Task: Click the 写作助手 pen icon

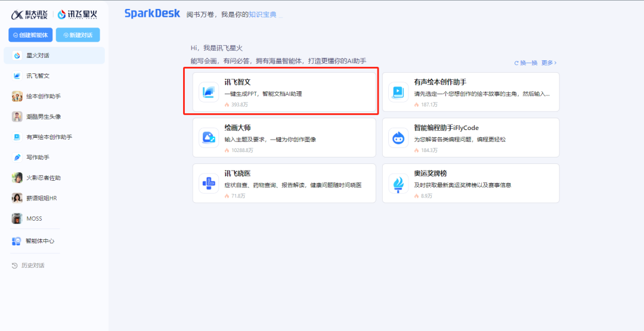Action: pos(17,157)
